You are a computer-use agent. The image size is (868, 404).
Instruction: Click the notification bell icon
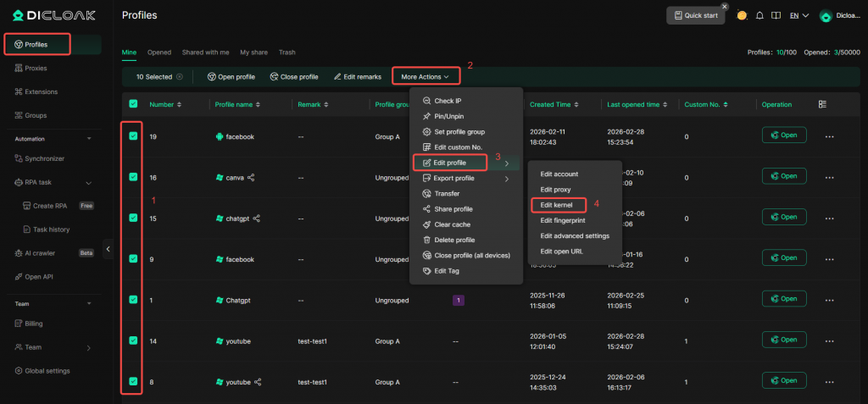(759, 15)
